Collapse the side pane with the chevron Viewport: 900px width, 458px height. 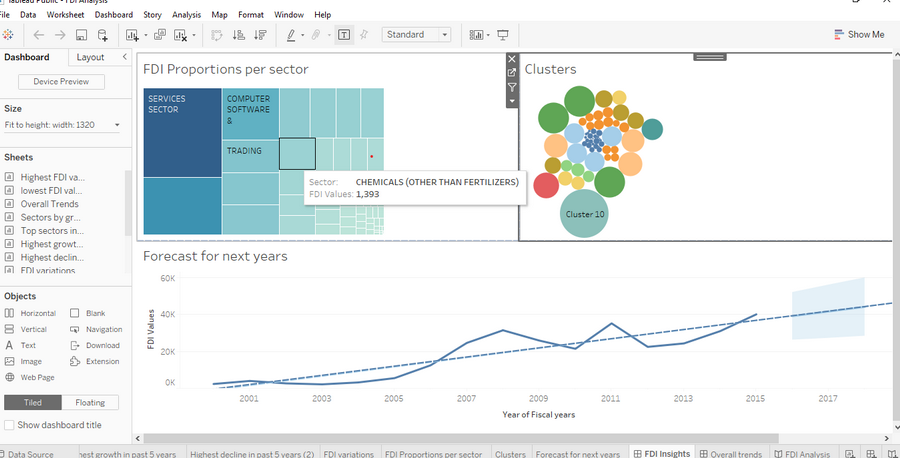(x=125, y=56)
